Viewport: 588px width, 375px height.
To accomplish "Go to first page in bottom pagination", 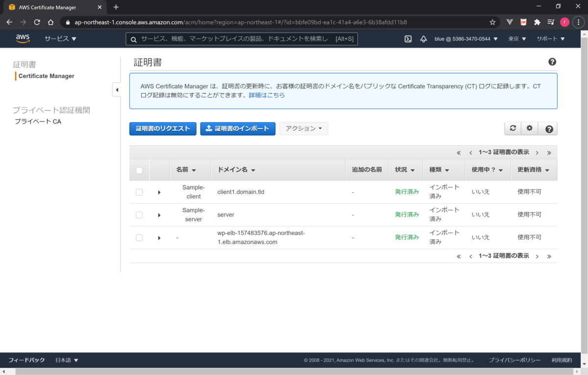I will coord(459,256).
